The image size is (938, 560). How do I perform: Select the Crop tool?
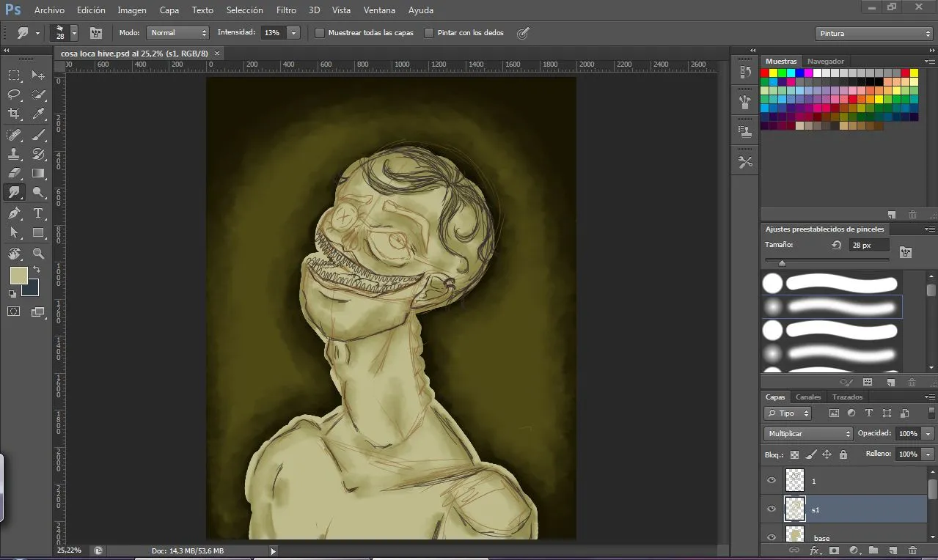[x=14, y=114]
